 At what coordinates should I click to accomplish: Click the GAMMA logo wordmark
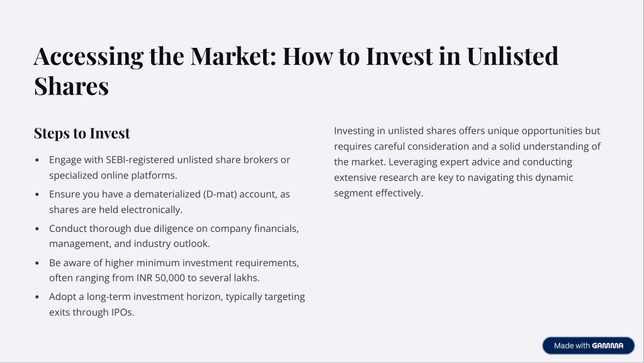point(607,346)
